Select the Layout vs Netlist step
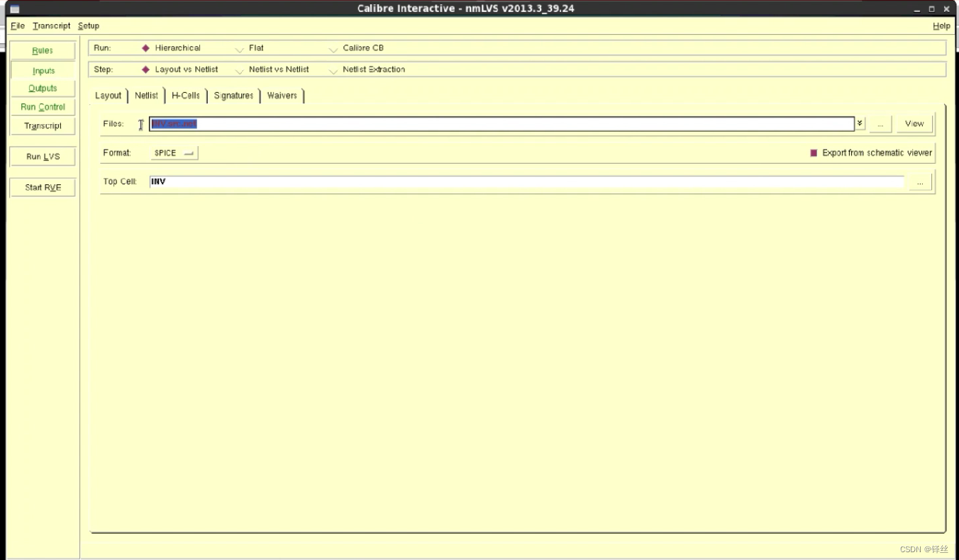This screenshot has height=560, width=959. 180,69
